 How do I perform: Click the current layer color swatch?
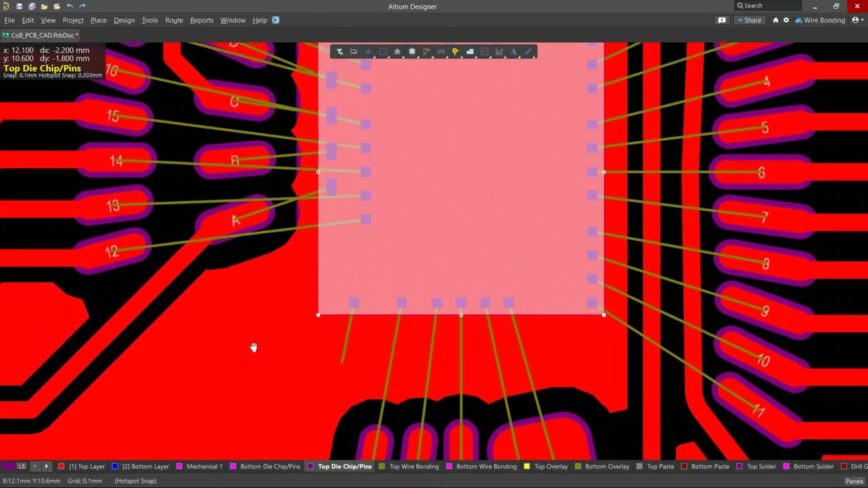[x=8, y=466]
